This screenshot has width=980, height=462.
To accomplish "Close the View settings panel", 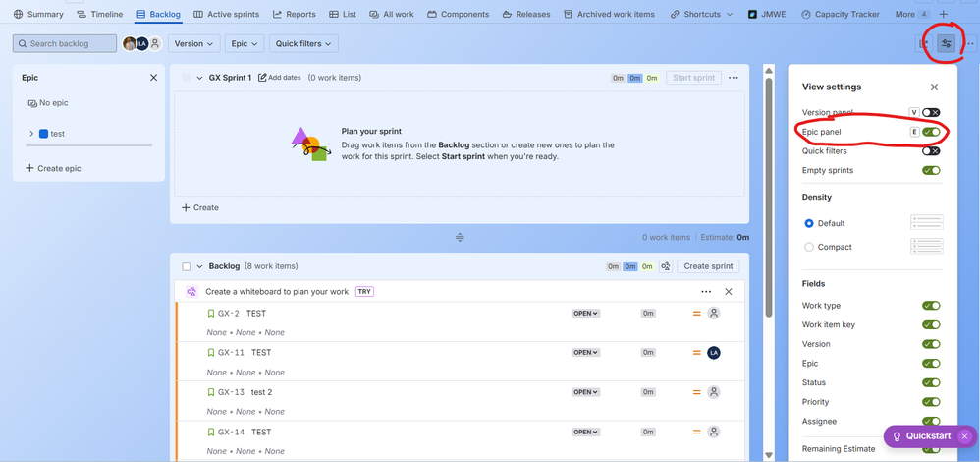I will pyautogui.click(x=934, y=87).
